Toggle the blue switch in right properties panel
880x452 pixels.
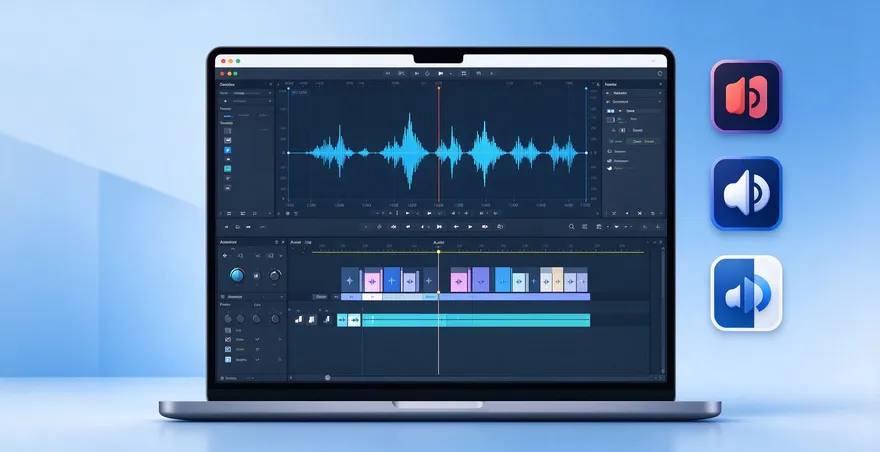coord(611,111)
